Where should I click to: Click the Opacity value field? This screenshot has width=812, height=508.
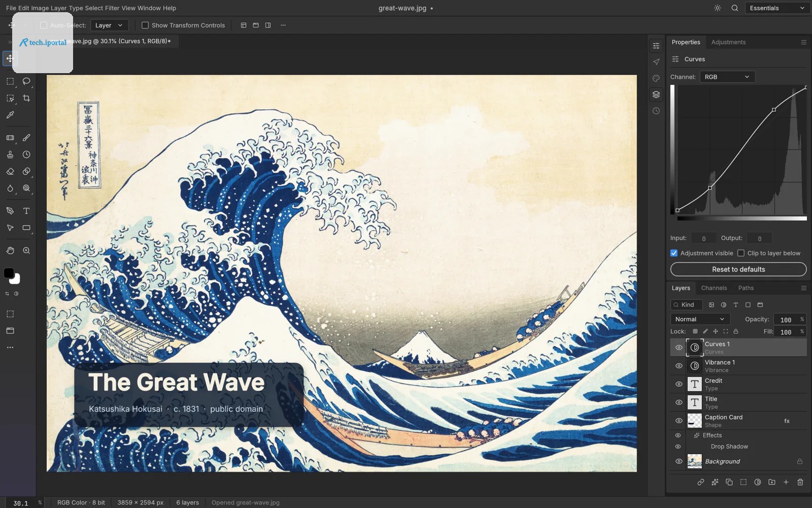click(x=786, y=320)
